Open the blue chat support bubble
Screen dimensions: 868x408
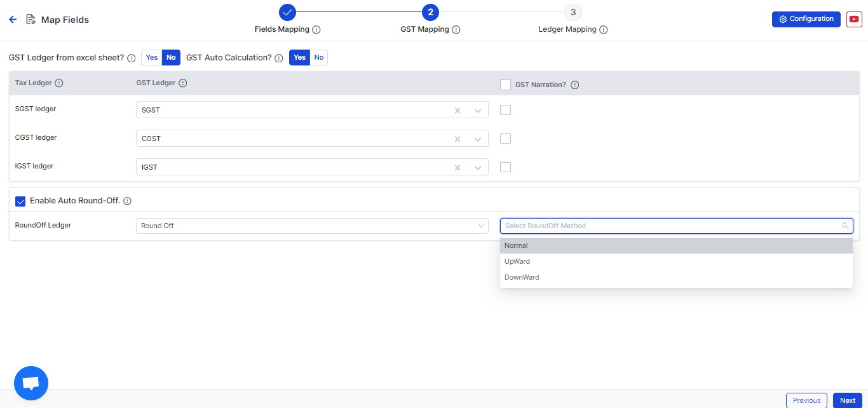[x=31, y=383]
